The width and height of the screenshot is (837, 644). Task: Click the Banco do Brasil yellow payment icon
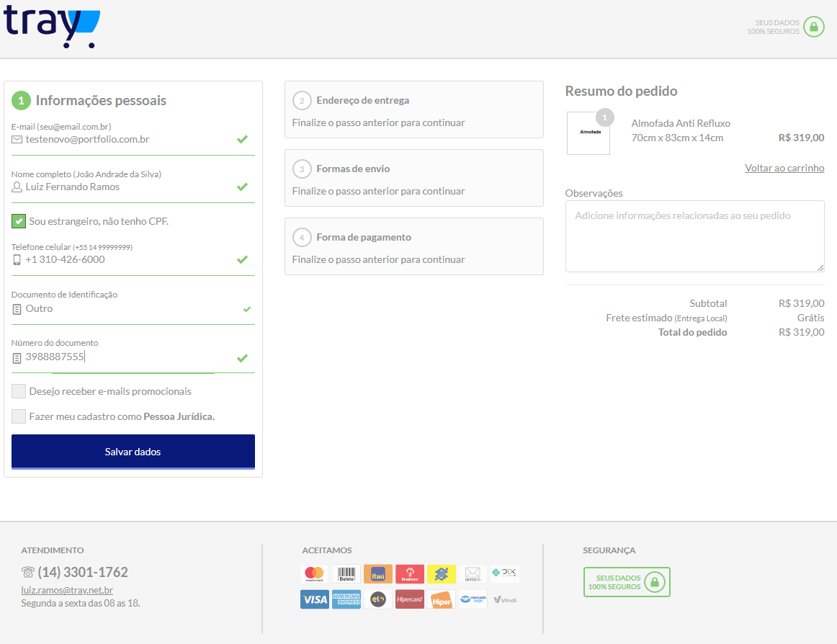442,574
